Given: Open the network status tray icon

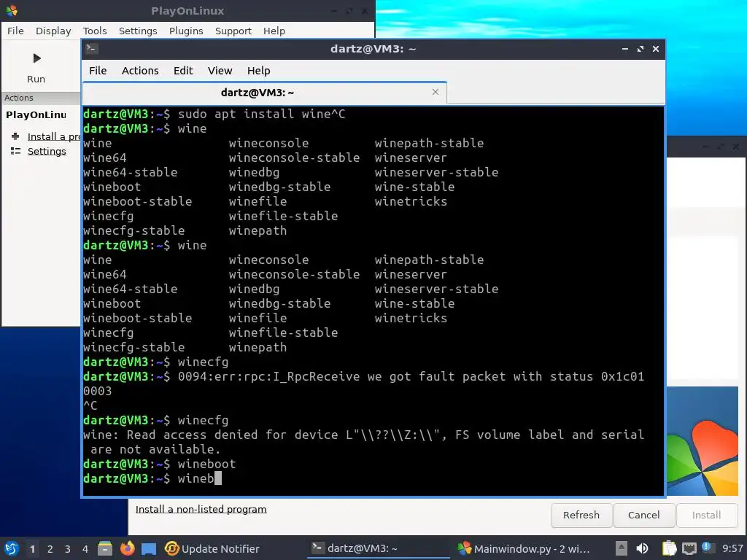Looking at the screenshot, I should coord(689,548).
